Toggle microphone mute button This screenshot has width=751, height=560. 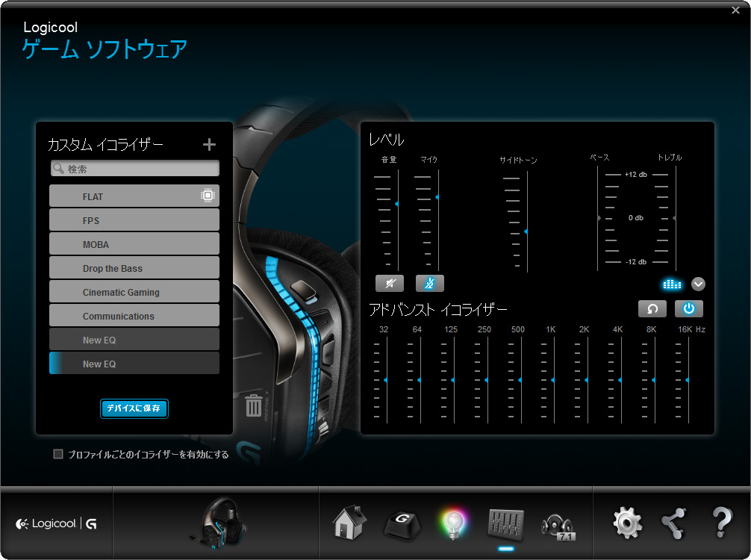tap(429, 283)
